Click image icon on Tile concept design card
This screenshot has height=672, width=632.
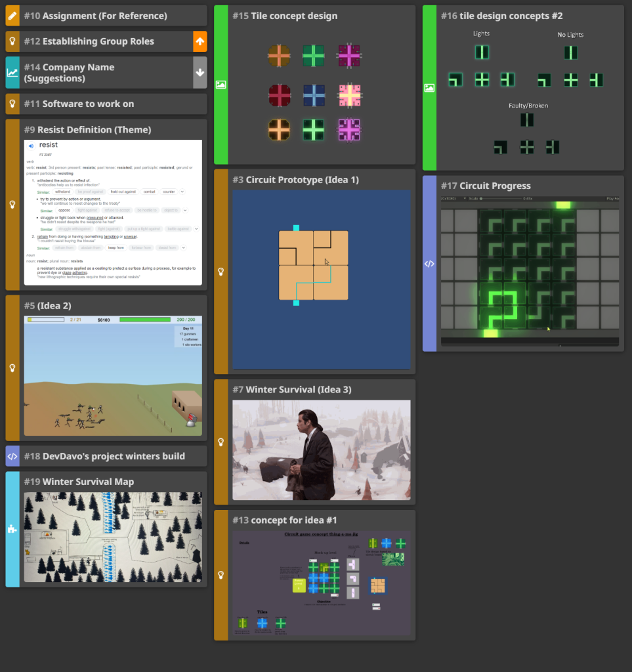221,85
